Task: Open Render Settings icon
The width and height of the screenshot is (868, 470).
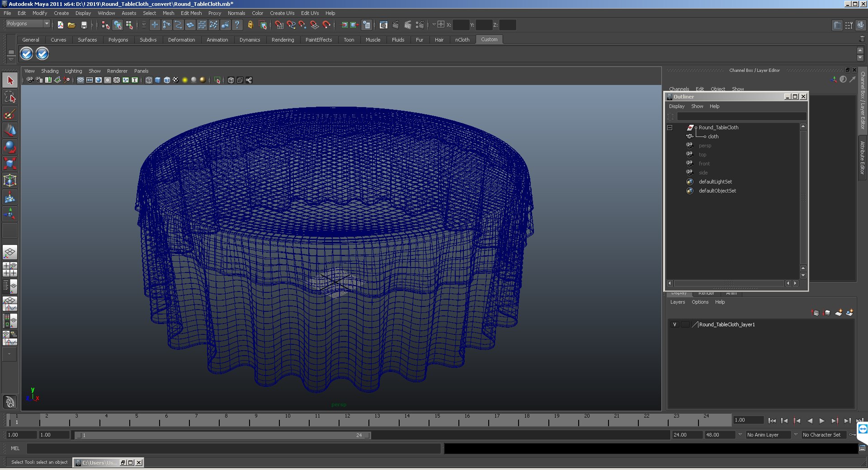Action: [x=420, y=25]
